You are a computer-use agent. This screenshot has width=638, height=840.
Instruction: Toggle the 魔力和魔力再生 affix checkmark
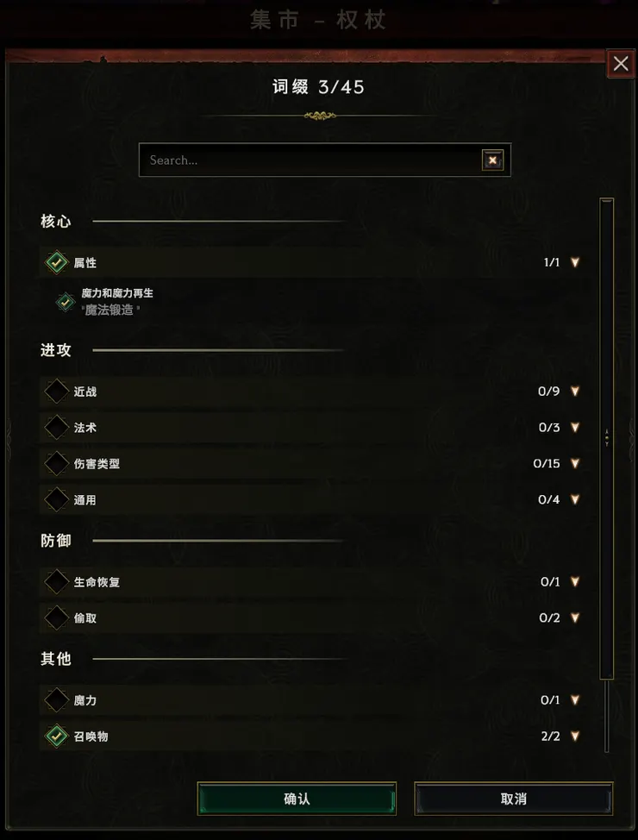[x=64, y=302]
